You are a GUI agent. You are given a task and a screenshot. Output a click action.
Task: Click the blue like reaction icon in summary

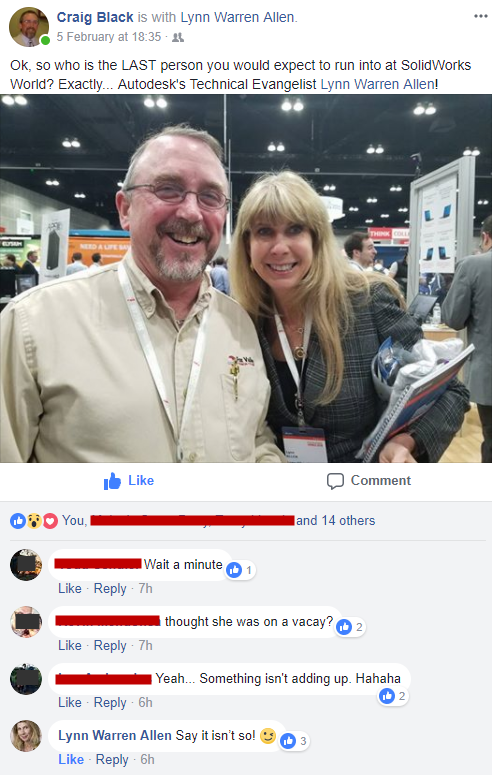pos(18,520)
